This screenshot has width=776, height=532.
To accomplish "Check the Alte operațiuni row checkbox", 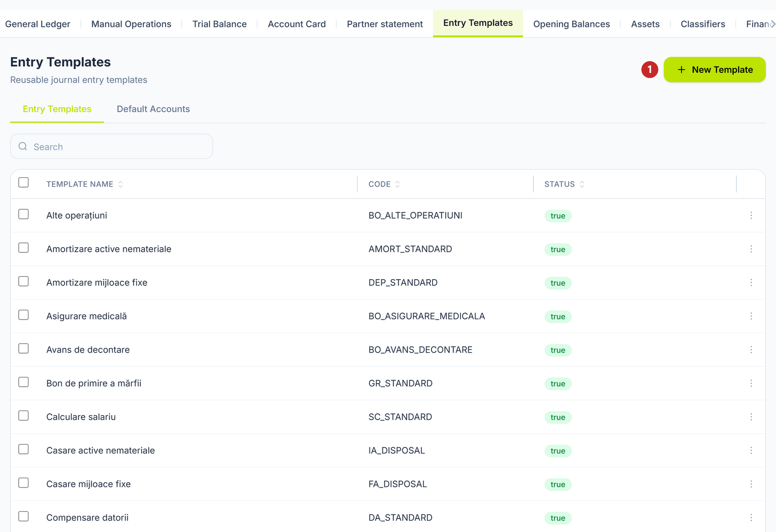I will [23, 214].
